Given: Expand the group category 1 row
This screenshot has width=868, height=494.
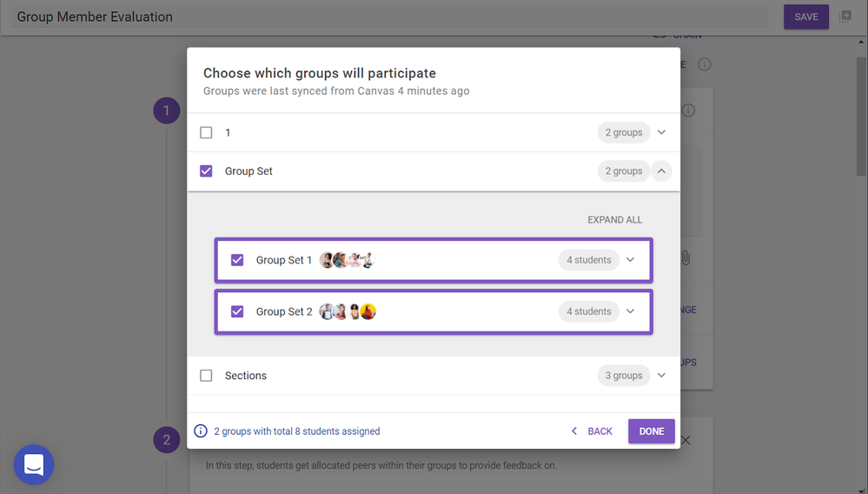Looking at the screenshot, I should [x=661, y=133].
